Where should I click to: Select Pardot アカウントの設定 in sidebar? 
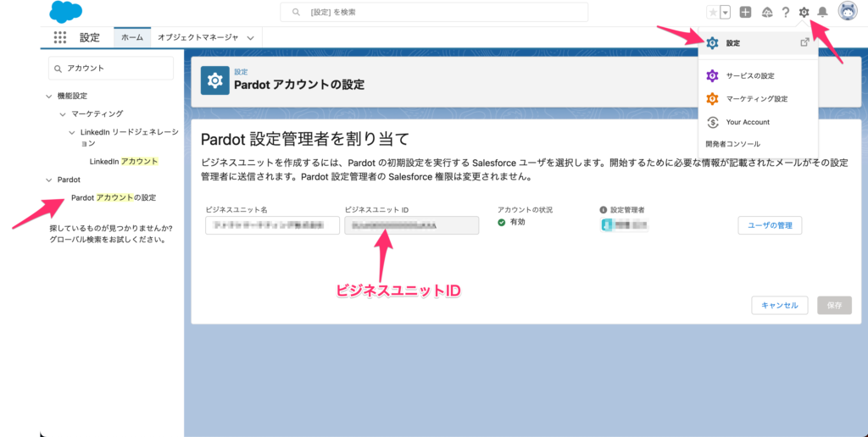tap(114, 197)
